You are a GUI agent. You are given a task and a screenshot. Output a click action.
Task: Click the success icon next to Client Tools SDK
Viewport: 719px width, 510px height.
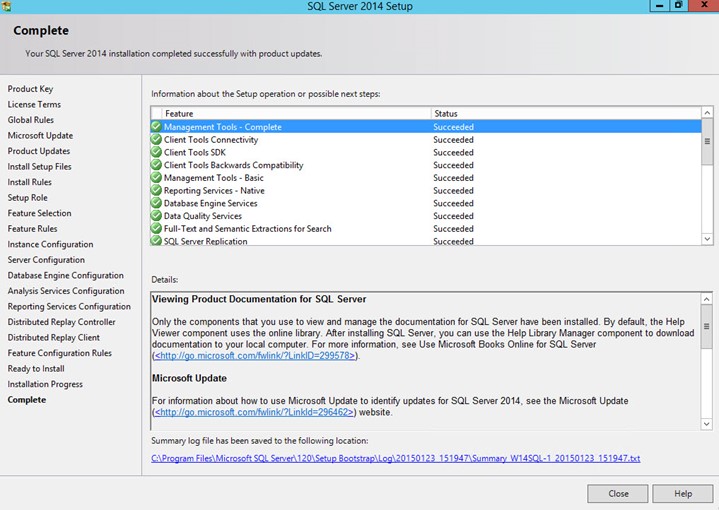[156, 153]
